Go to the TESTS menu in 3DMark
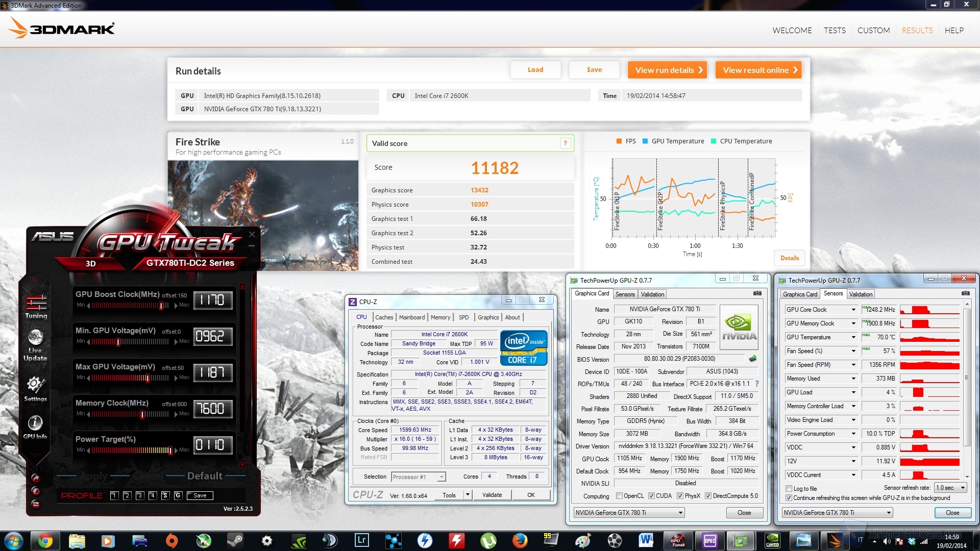Viewport: 980px width, 551px height. pos(835,31)
